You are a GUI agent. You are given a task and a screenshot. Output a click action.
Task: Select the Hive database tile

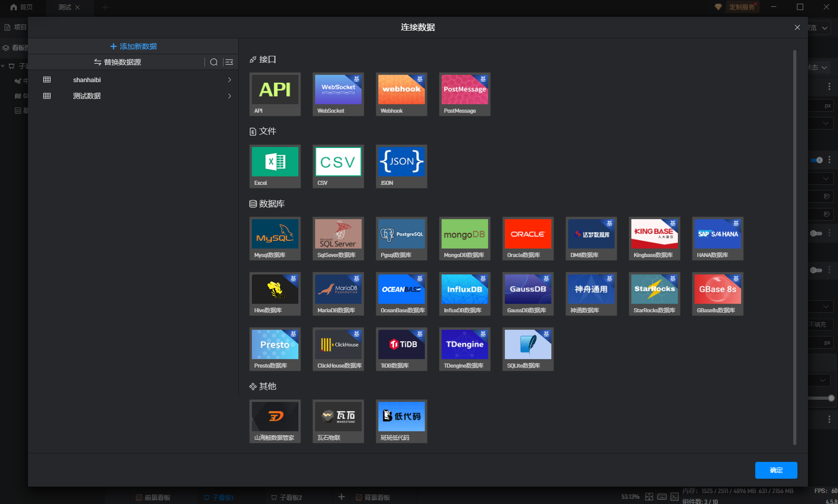click(275, 294)
